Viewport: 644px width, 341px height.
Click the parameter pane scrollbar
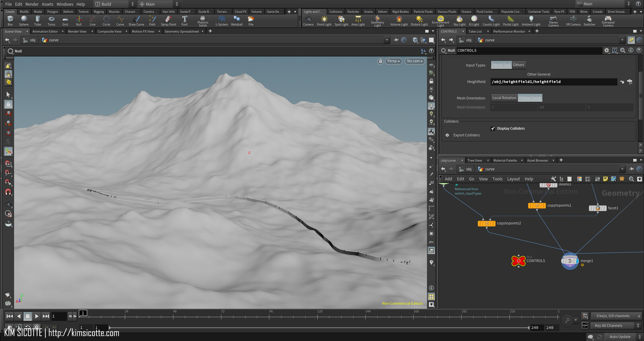tap(640, 96)
